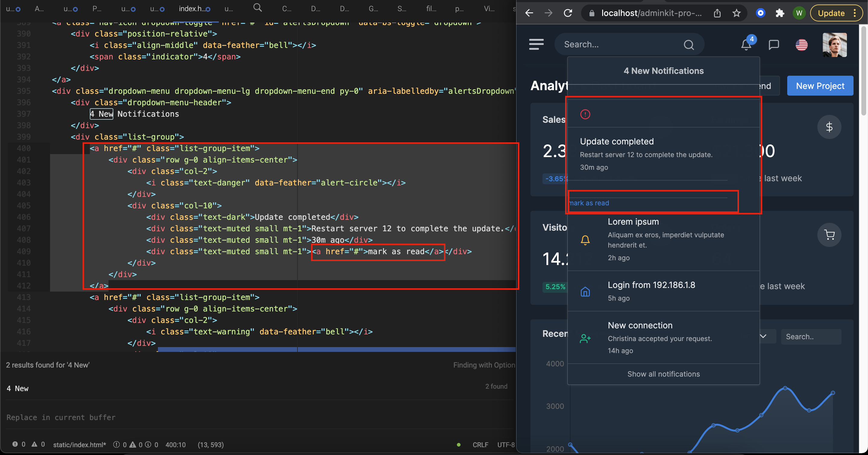Click the refresh icon in the browser toolbar
868x455 pixels.
pos(568,13)
